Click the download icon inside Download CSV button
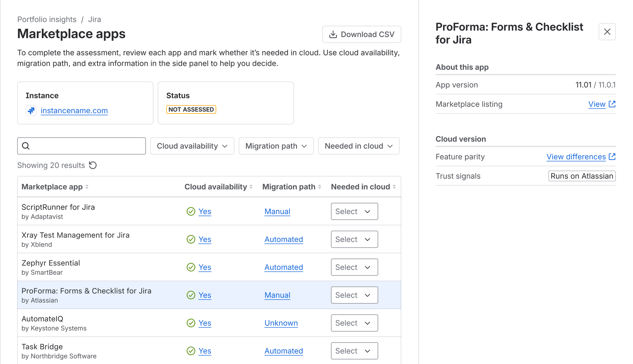 [x=333, y=34]
